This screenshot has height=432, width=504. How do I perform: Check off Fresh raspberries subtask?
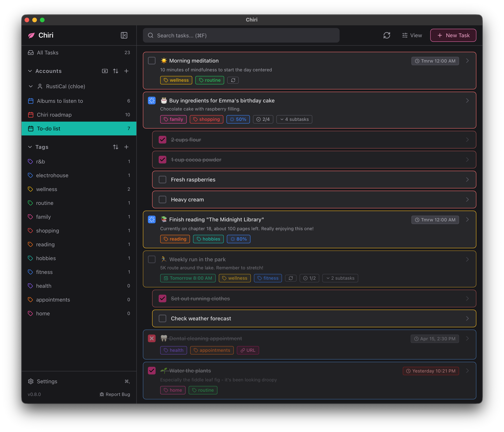[162, 180]
